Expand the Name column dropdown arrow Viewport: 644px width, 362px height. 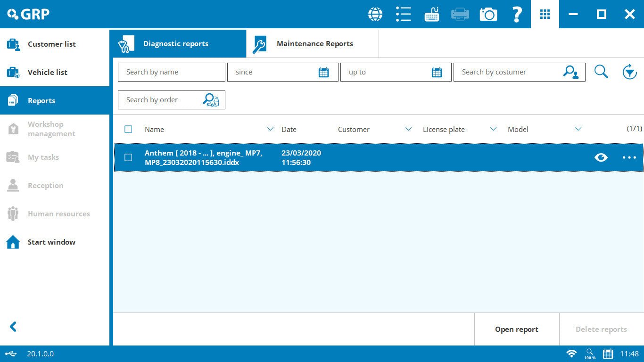tap(270, 129)
